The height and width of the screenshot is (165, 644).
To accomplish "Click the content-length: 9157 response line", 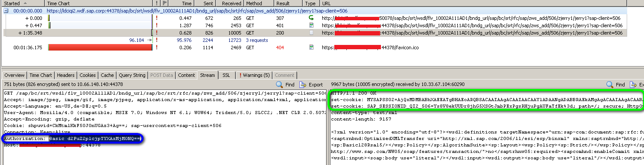I will [x=361, y=119].
